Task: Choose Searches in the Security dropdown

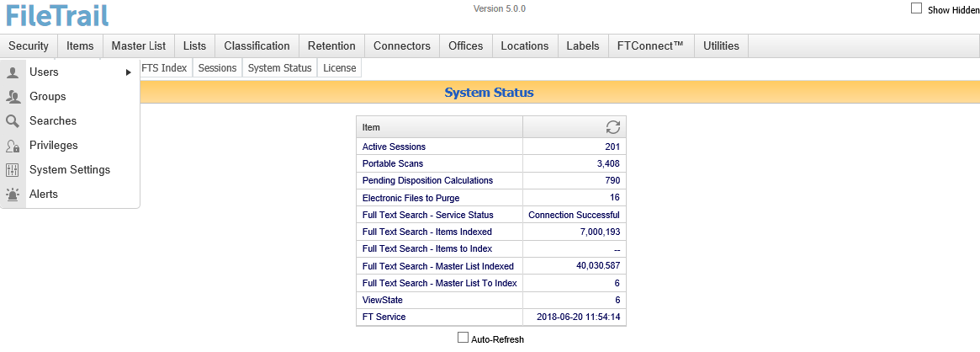Action: 70,120
